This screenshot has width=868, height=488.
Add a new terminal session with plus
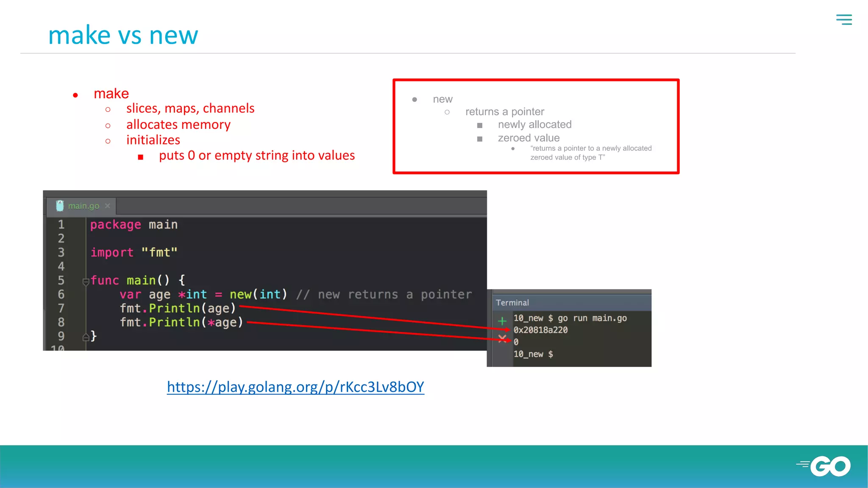pos(502,321)
